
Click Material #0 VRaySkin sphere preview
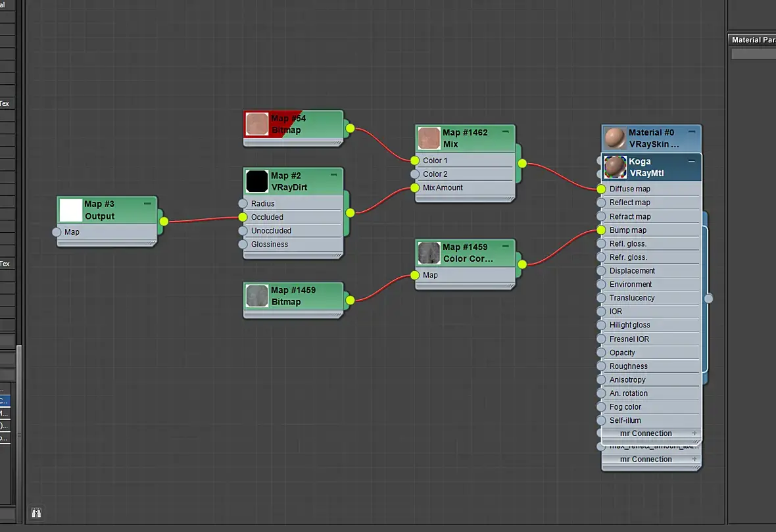[x=615, y=138]
